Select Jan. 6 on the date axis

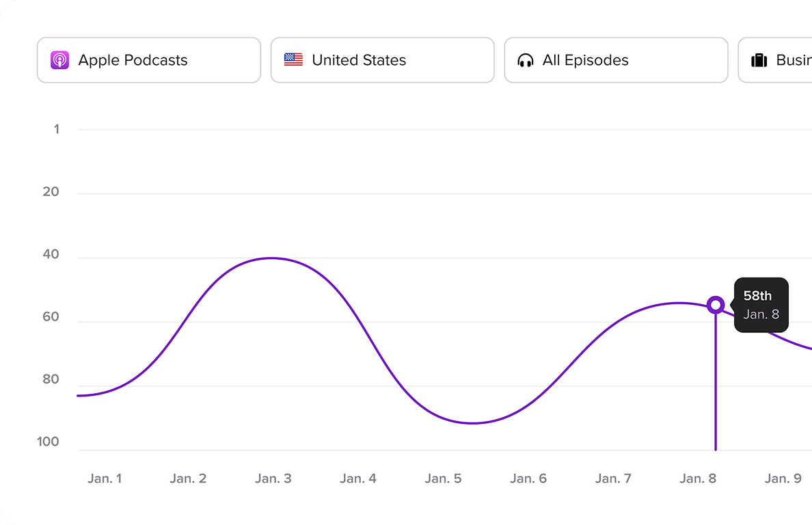point(528,479)
